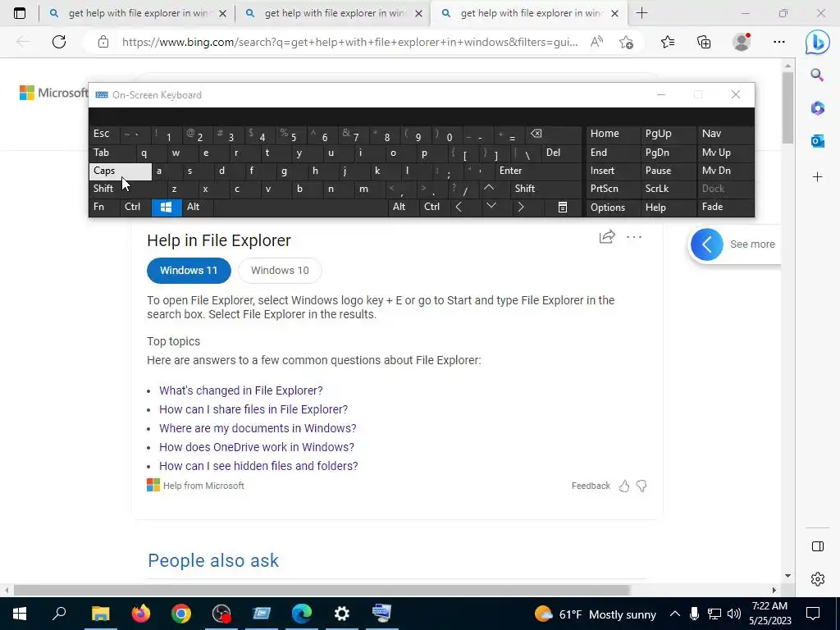Open Bing chat sidebar button
The image size is (840, 630).
pos(818,42)
